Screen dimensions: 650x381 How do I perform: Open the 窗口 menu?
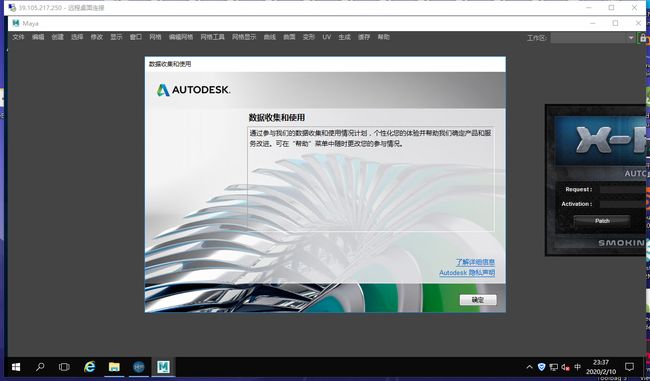click(136, 37)
